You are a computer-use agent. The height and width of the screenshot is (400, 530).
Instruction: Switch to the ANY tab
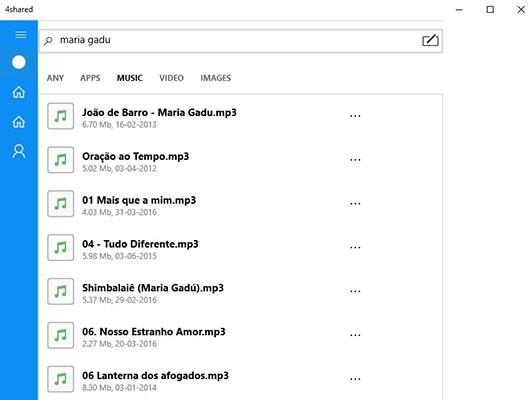(55, 78)
